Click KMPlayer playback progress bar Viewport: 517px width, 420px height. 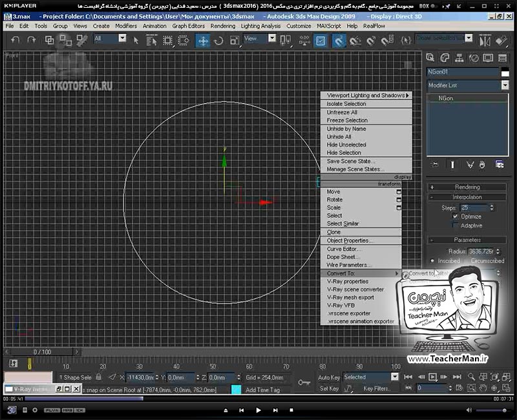258,399
